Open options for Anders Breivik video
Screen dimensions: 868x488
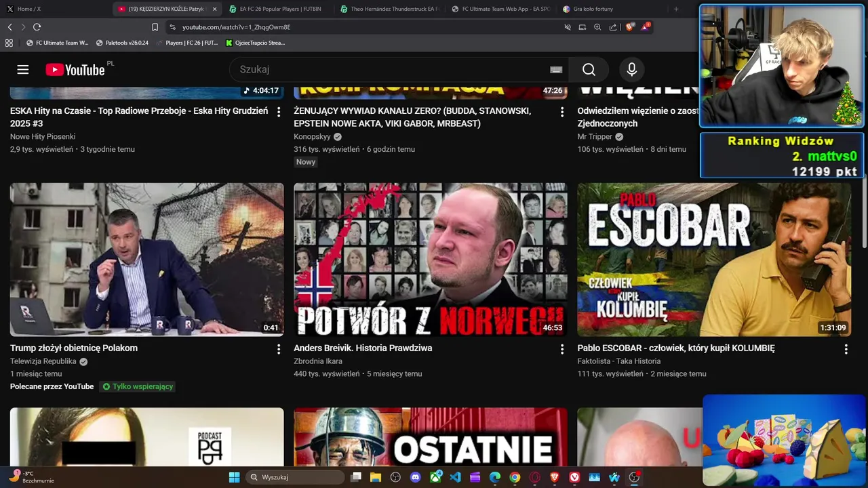click(x=561, y=349)
